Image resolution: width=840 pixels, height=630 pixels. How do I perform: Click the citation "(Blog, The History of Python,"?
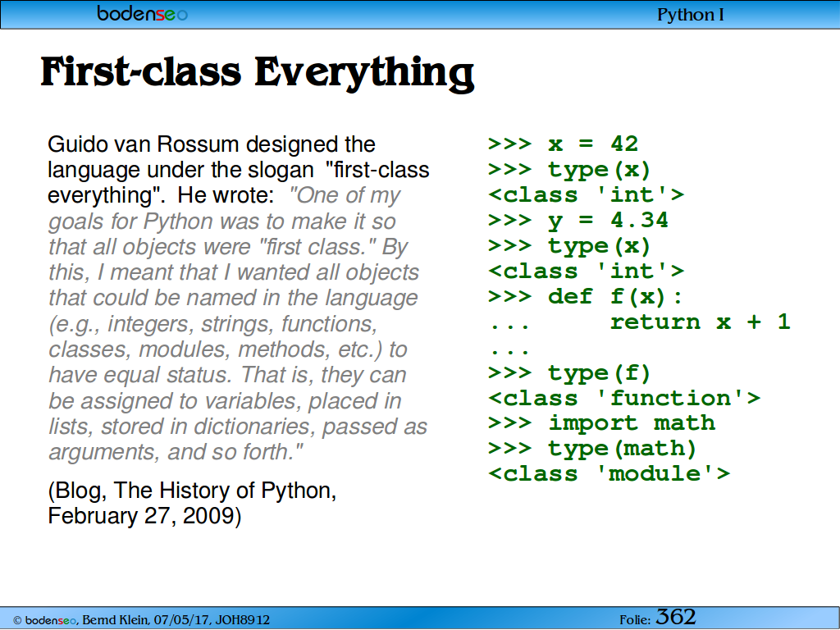click(192, 491)
